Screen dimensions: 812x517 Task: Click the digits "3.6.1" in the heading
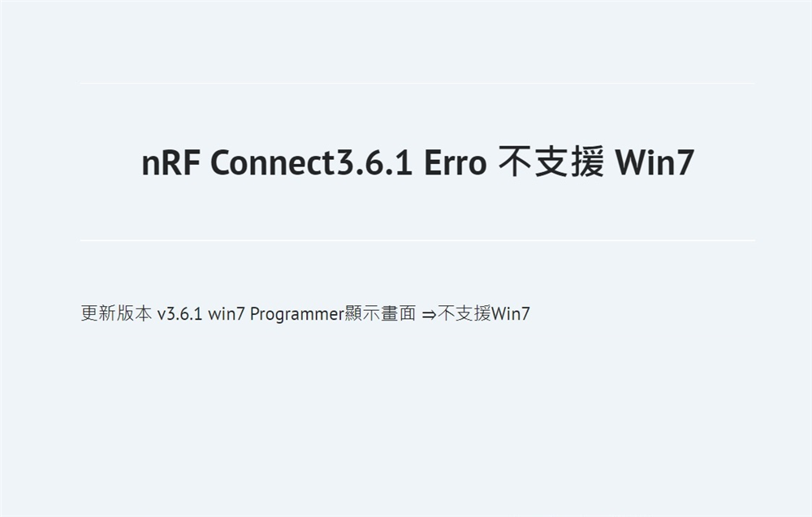[374, 162]
